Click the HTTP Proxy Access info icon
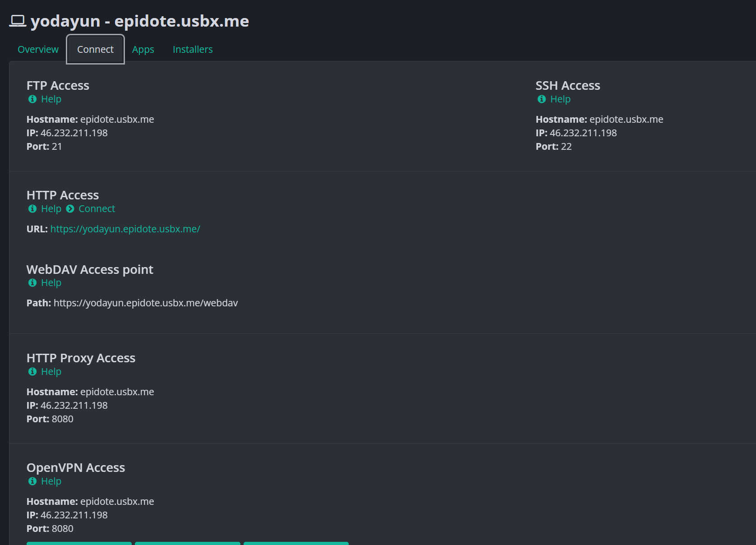The image size is (756, 545). coord(32,371)
